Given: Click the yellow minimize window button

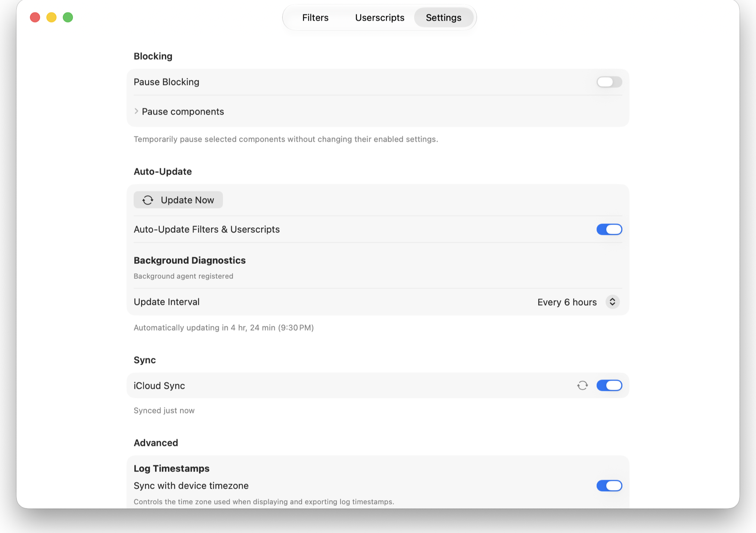Looking at the screenshot, I should coord(52,17).
